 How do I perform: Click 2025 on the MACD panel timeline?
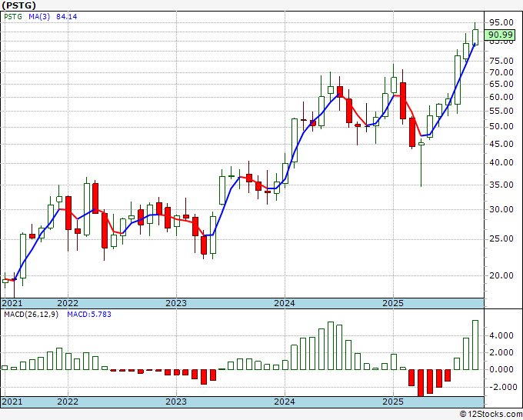point(393,402)
